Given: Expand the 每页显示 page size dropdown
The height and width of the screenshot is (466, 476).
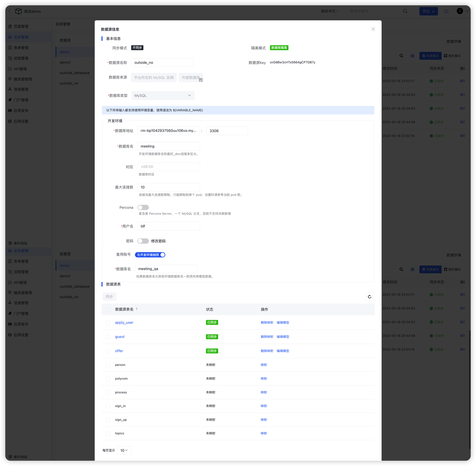Looking at the screenshot, I should pos(124,450).
